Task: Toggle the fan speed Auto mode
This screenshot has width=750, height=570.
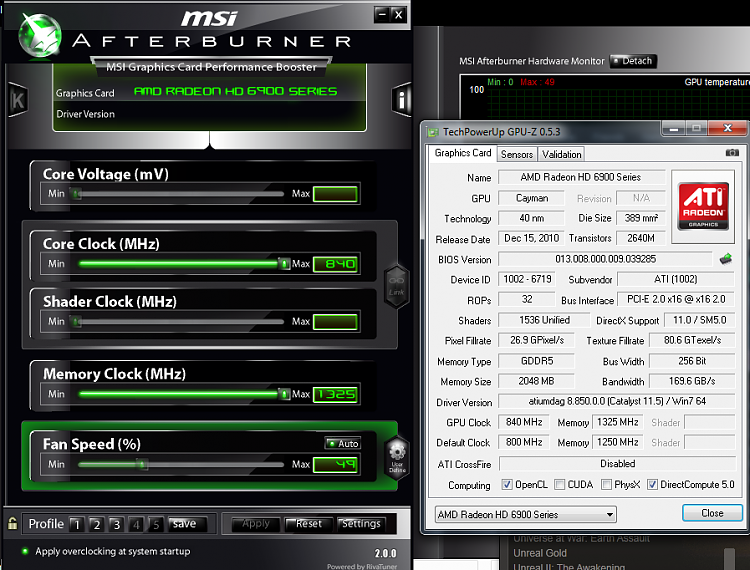Action: click(x=343, y=443)
